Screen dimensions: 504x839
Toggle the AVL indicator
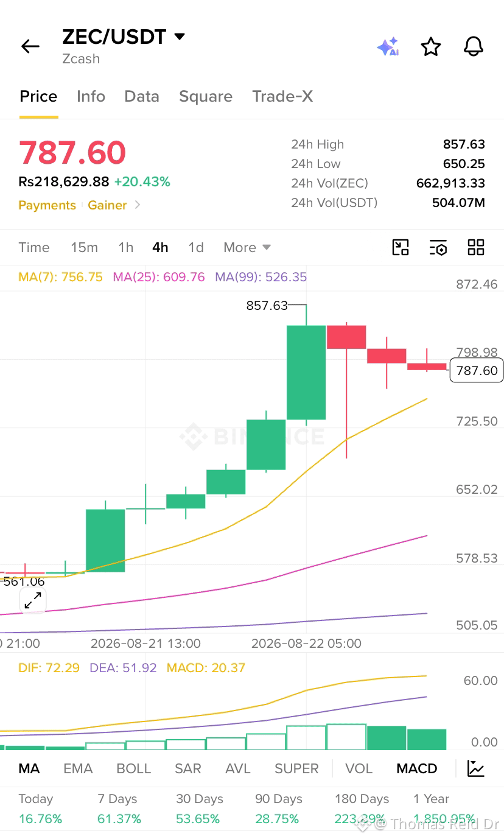238,768
